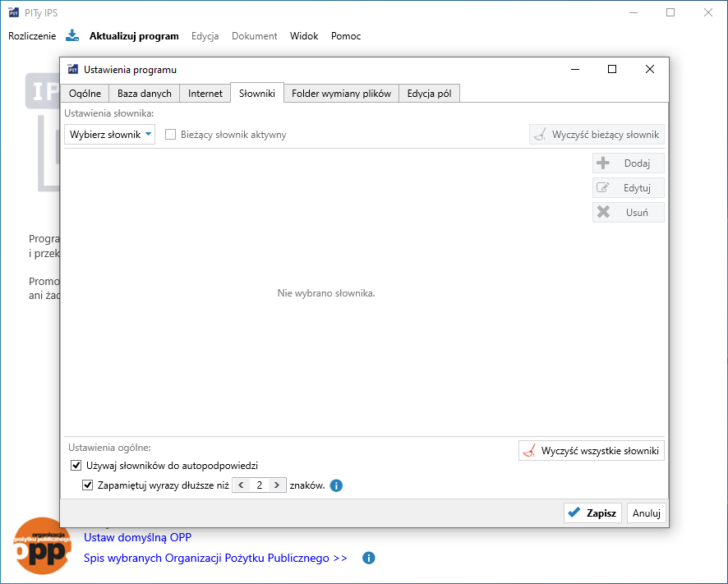
Task: Open the Ustaw domyślną OPP link
Action: 137,538
